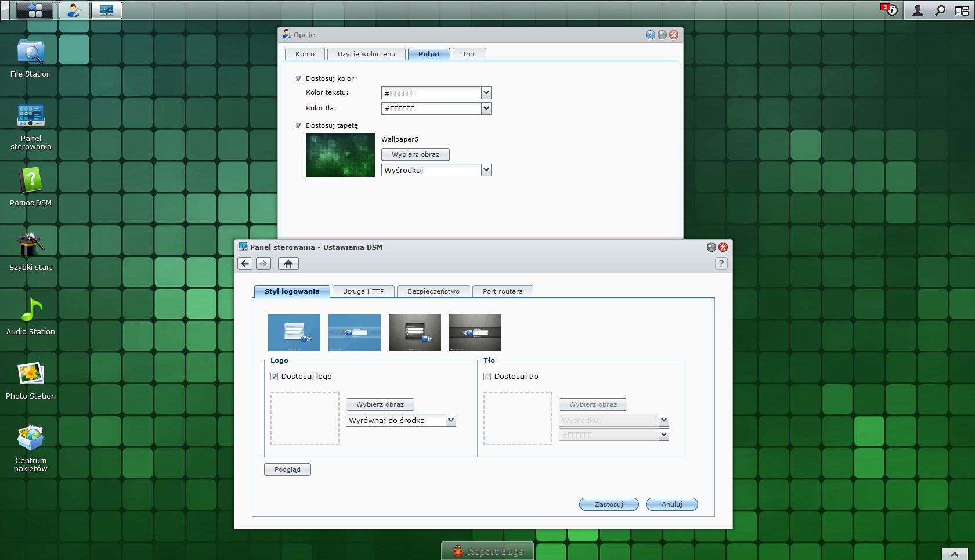This screenshot has height=560, width=975.
Task: Click the Podgląd preview button
Action: [287, 469]
